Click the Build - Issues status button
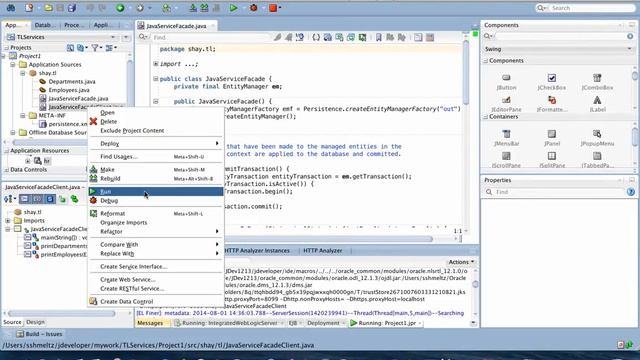 click(x=39, y=334)
